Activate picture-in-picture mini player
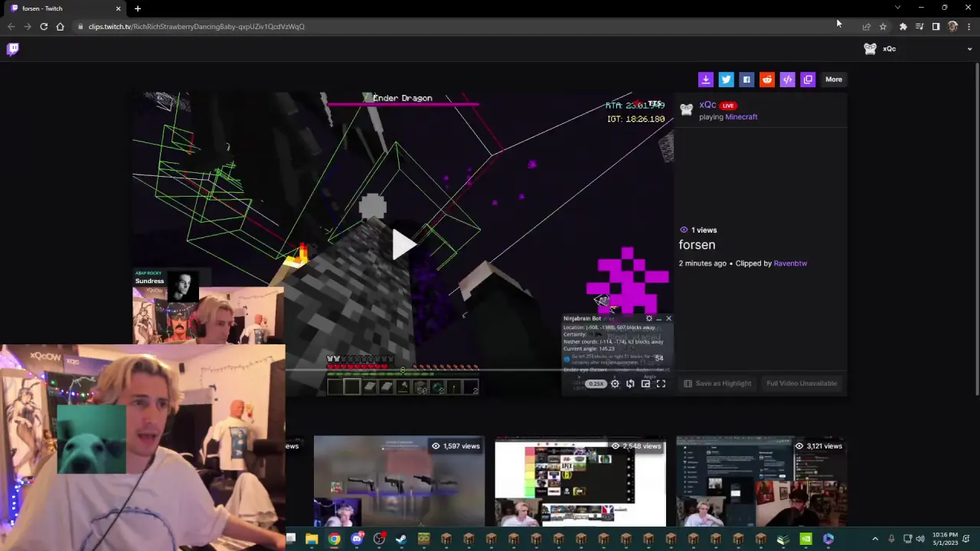The width and height of the screenshot is (980, 551). pos(645,383)
